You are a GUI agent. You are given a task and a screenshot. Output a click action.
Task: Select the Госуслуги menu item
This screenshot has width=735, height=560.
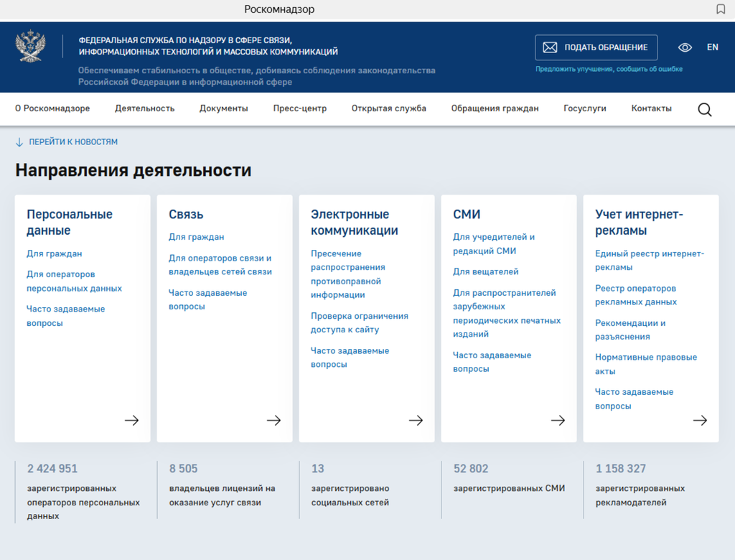(584, 108)
